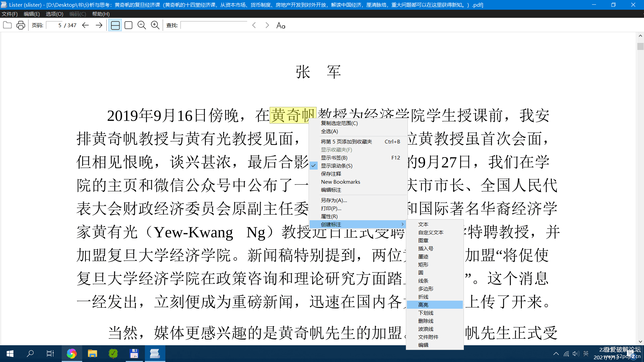The width and height of the screenshot is (644, 362).
Task: Switch to single page view icon
Action: (128, 25)
